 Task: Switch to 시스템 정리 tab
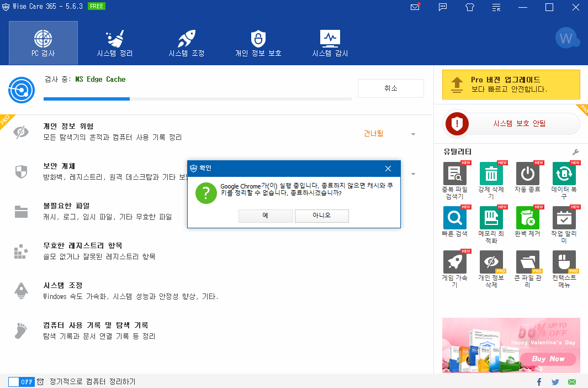point(115,43)
